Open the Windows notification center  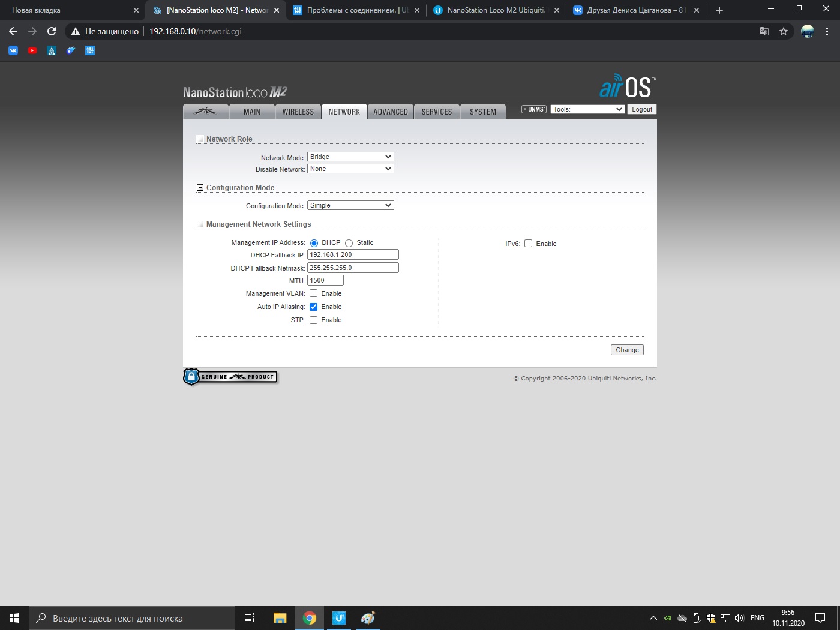[x=820, y=618]
